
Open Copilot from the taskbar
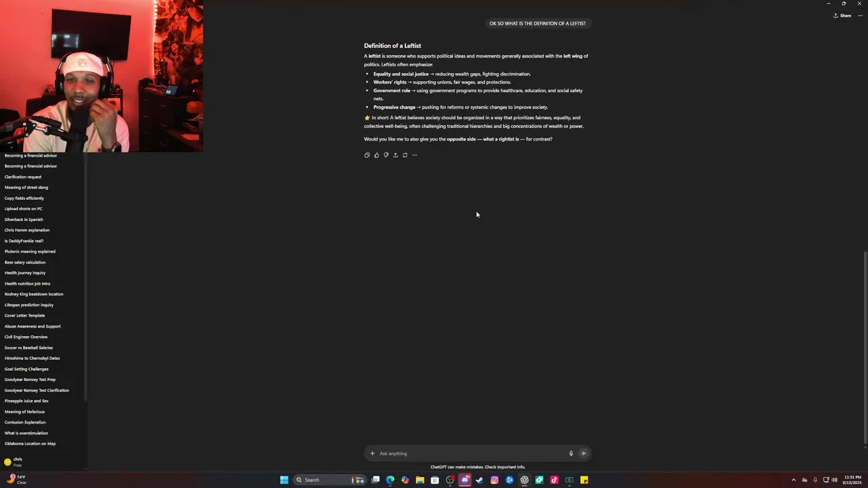point(405,480)
